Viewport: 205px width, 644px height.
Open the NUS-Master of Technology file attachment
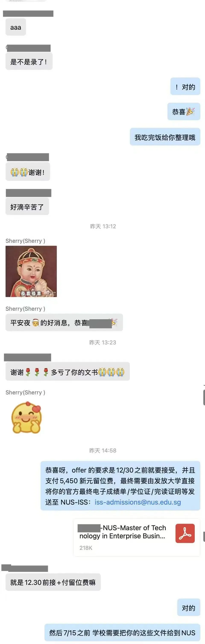(136, 537)
